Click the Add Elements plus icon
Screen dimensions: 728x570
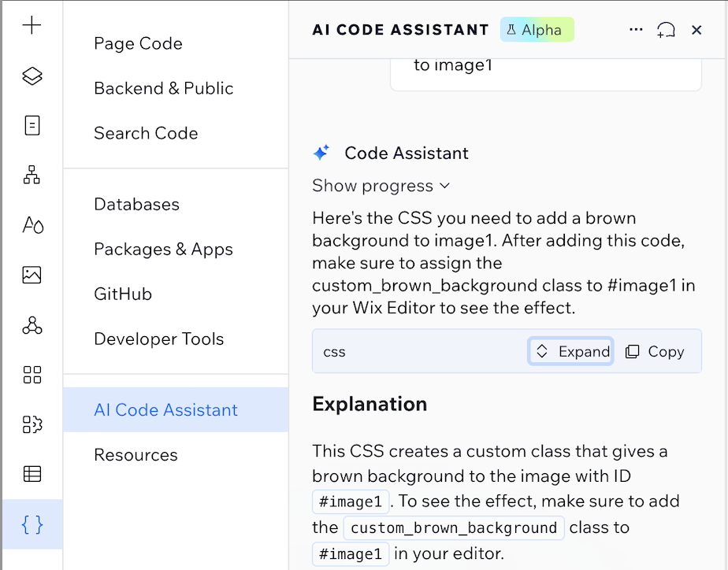click(32, 25)
